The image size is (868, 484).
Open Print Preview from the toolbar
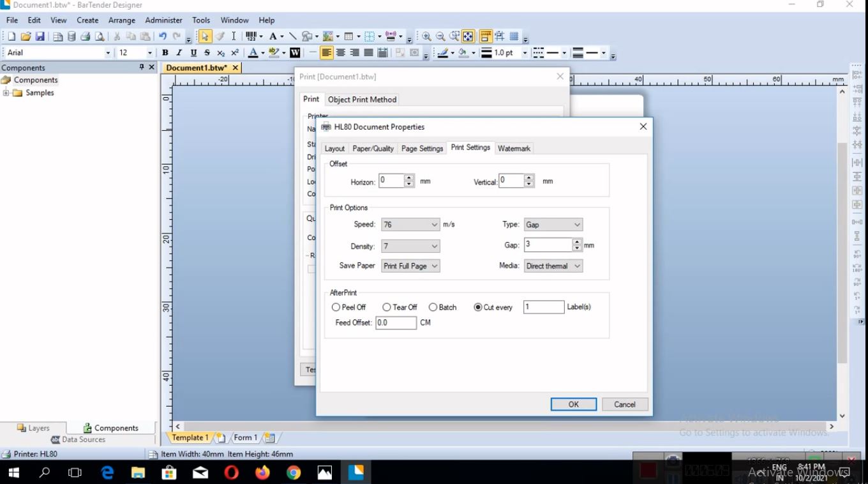(100, 36)
